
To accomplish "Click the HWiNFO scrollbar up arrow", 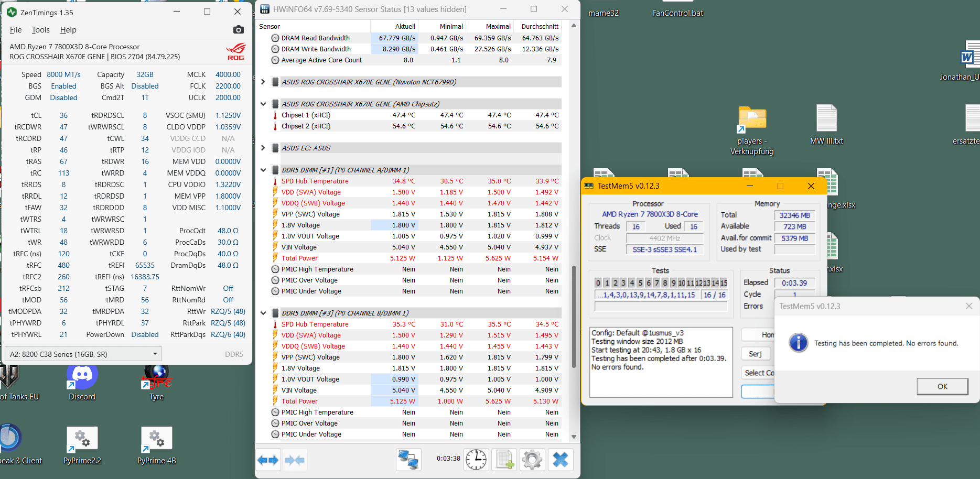I will point(574,26).
